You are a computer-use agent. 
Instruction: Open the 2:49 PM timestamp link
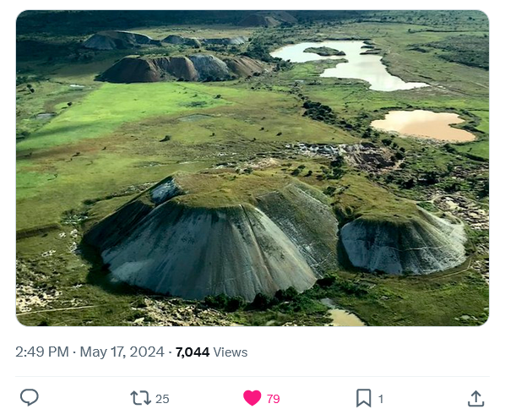point(42,352)
